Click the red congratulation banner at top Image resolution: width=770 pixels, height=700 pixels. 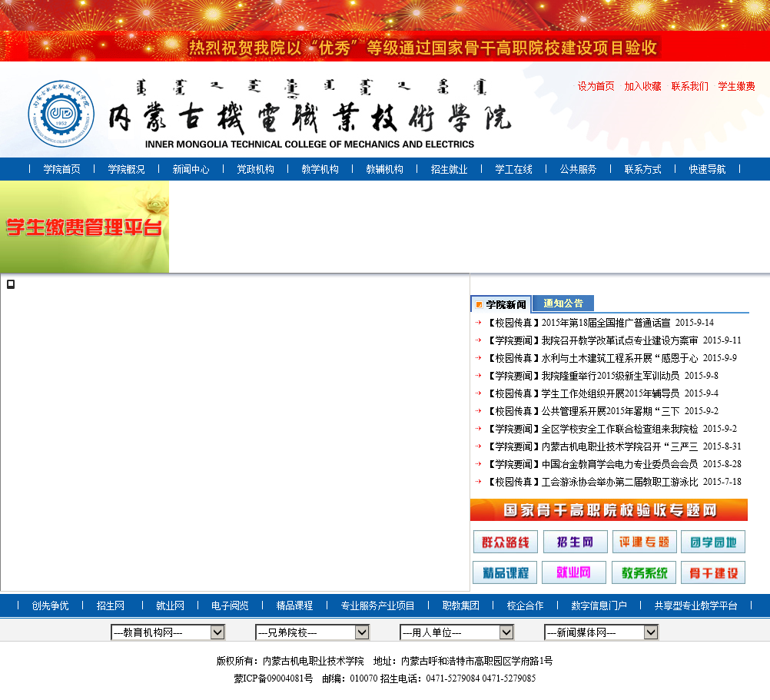(x=385, y=47)
